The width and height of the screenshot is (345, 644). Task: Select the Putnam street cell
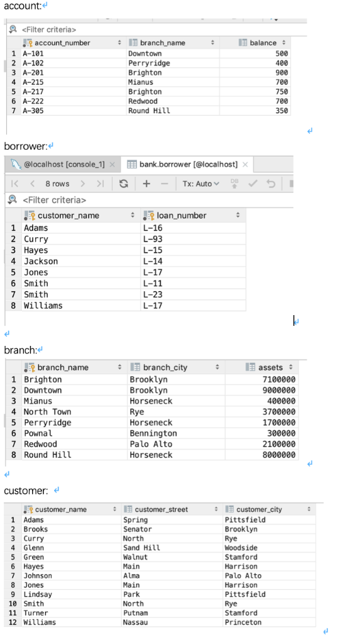172,613
